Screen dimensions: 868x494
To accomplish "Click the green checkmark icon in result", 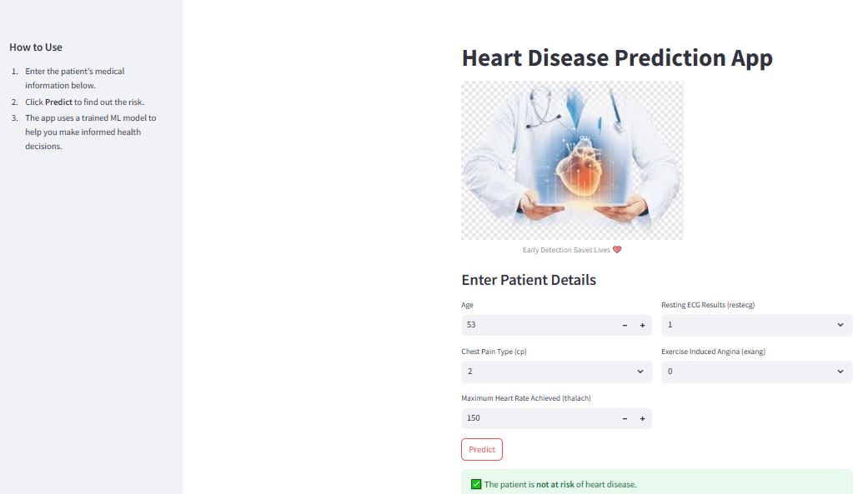I will click(476, 484).
